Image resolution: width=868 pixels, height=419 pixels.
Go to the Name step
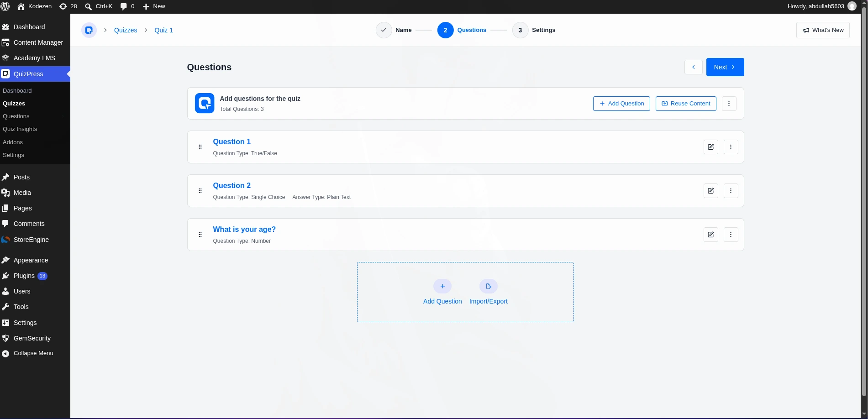click(x=394, y=30)
